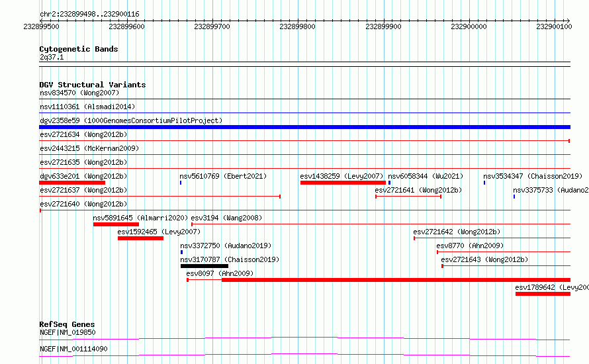This screenshot has width=589, height=364.
Task: Click the RefSeq Genes track heading
Action: click(x=68, y=324)
